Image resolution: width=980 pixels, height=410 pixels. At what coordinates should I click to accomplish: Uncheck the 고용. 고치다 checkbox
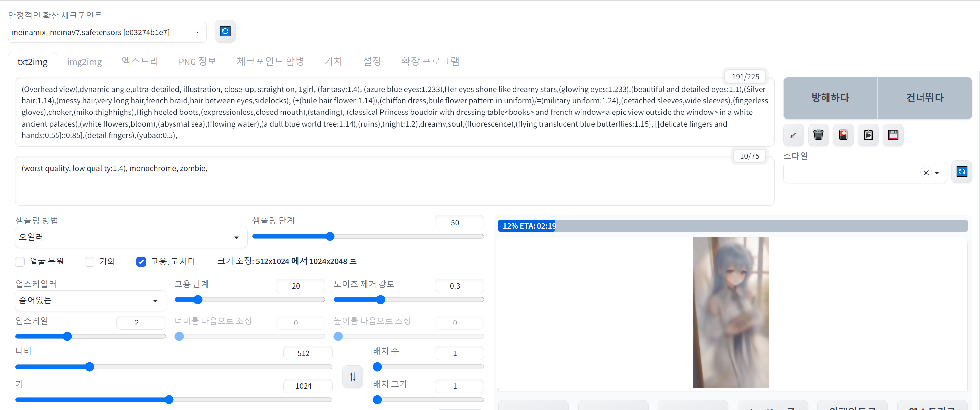pyautogui.click(x=141, y=262)
